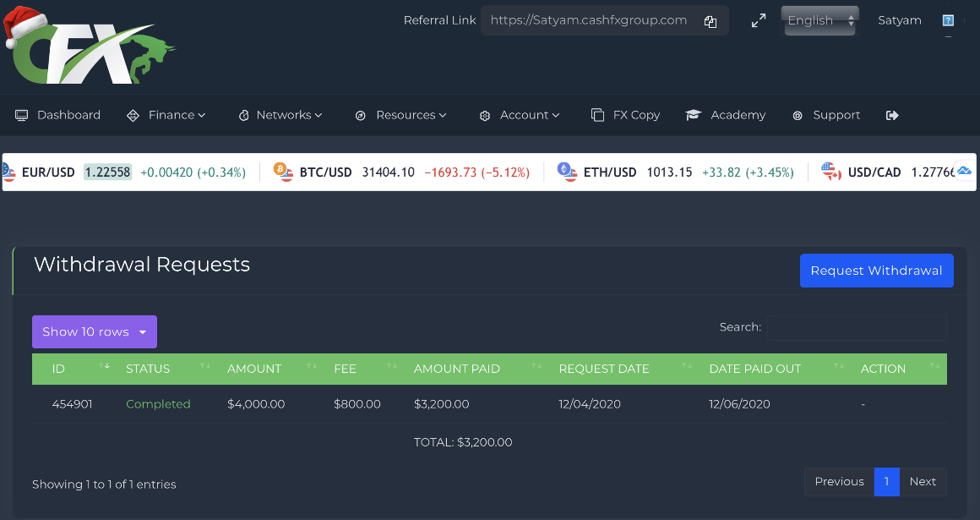
Task: Click the logout arrow icon in navbar
Action: (x=892, y=115)
